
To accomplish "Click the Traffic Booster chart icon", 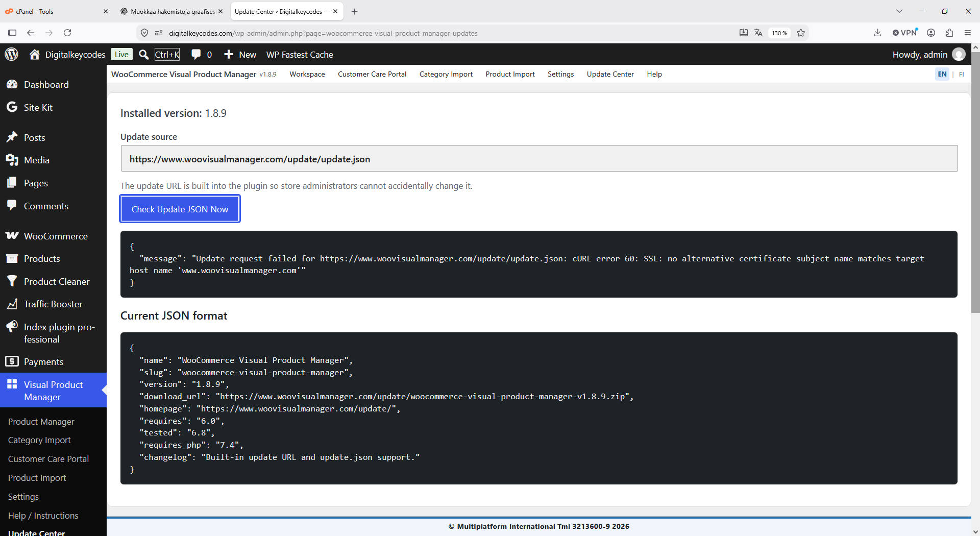I will (x=12, y=304).
